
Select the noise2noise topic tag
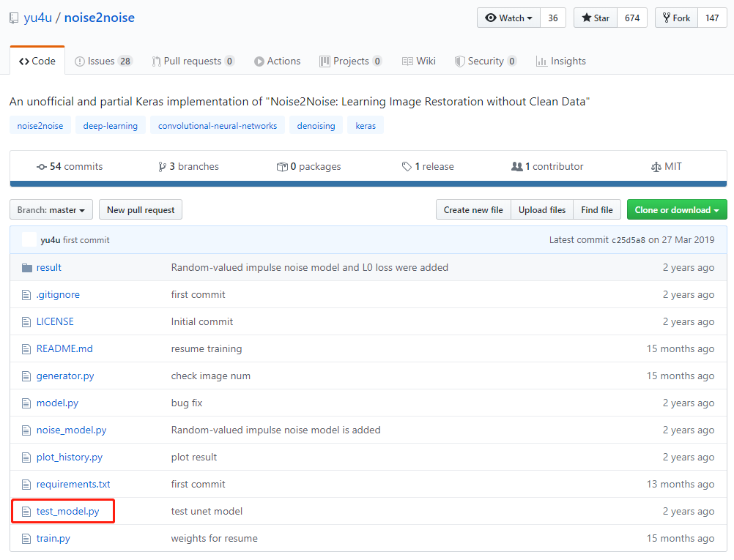tap(40, 125)
